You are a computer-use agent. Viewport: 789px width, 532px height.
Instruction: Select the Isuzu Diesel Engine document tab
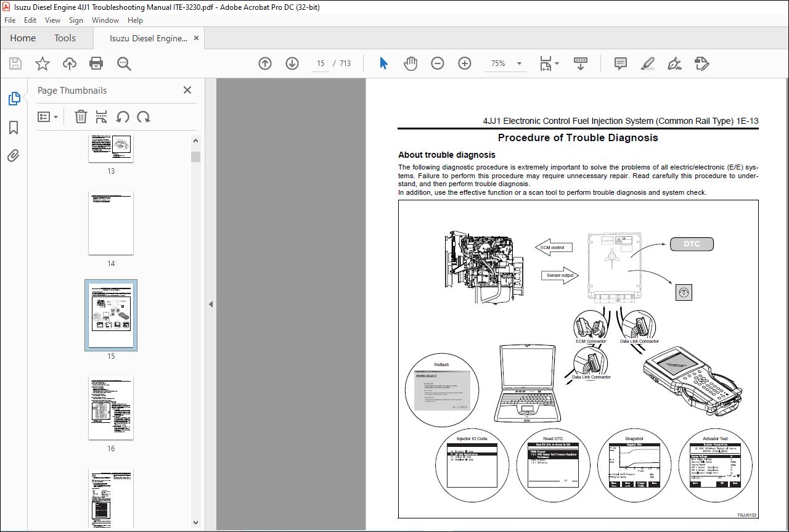[x=149, y=38]
